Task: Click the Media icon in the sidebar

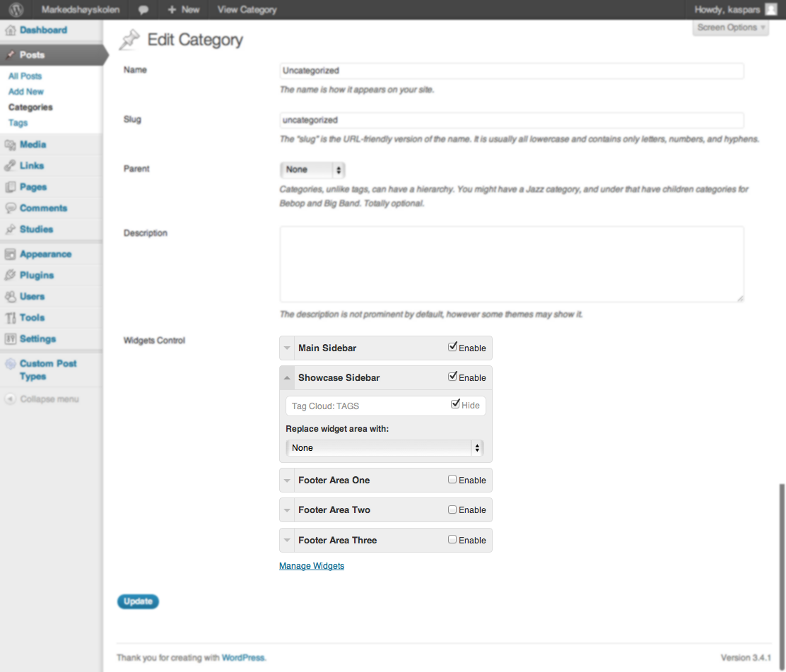Action: (10, 145)
